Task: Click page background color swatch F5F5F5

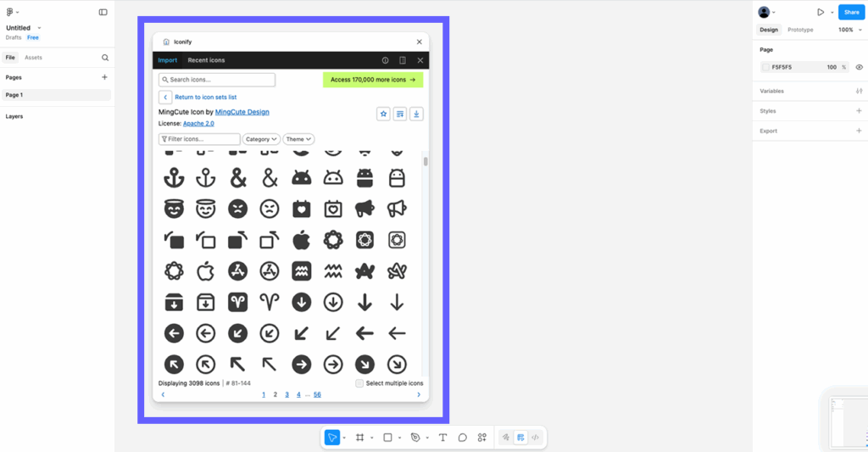Action: [x=765, y=67]
